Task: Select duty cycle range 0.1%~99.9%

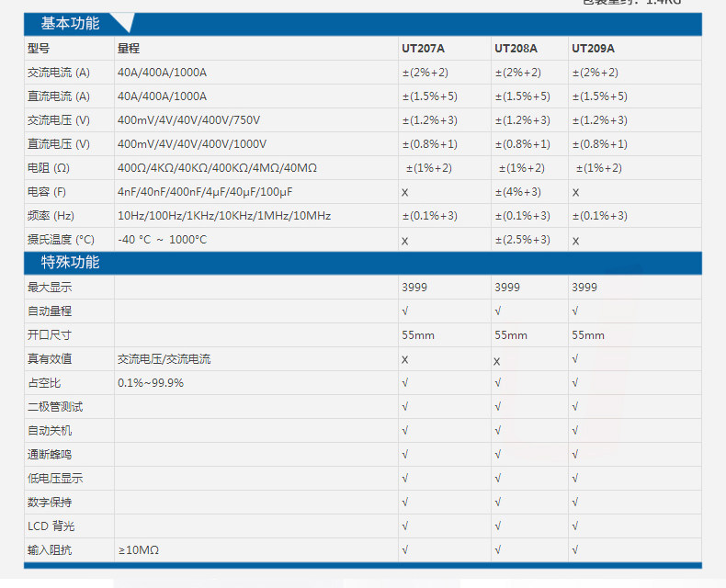Action: click(151, 383)
